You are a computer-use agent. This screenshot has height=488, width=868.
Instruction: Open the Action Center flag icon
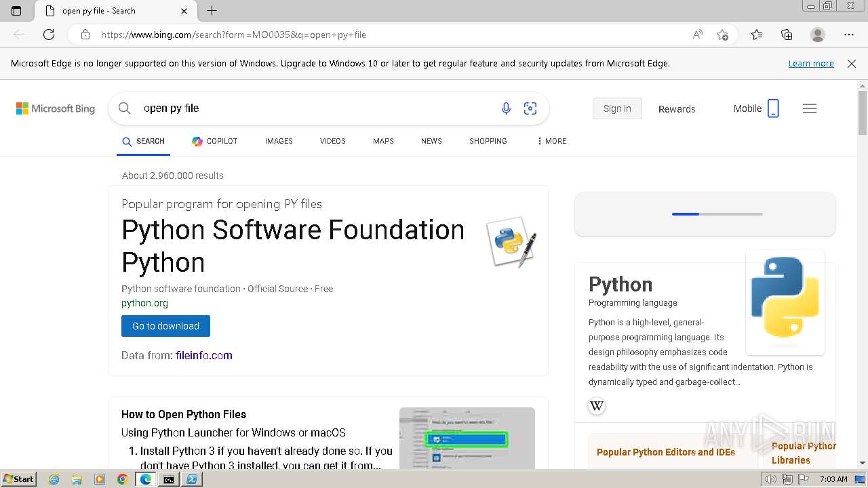point(803,479)
